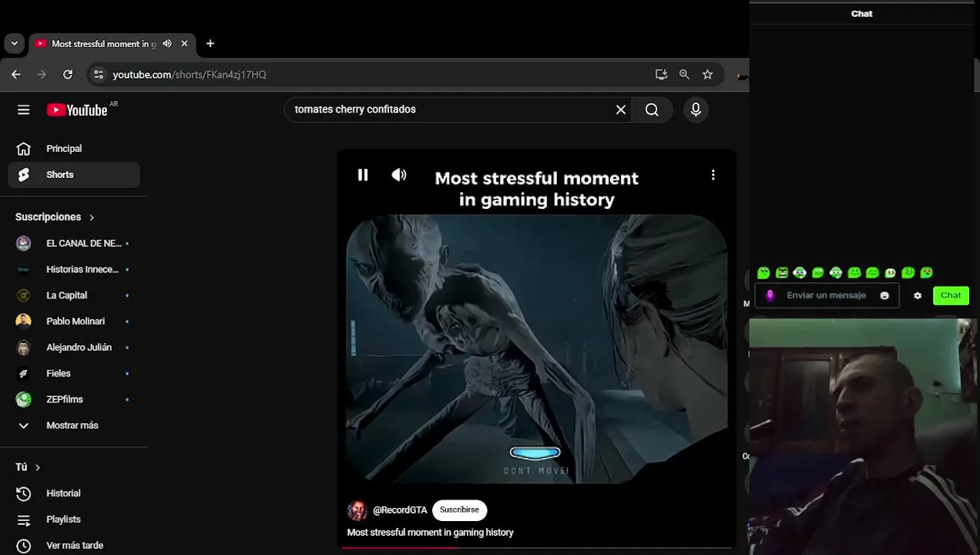Click the webcam video feed
Screen dimensions: 980x555
pyautogui.click(x=863, y=436)
